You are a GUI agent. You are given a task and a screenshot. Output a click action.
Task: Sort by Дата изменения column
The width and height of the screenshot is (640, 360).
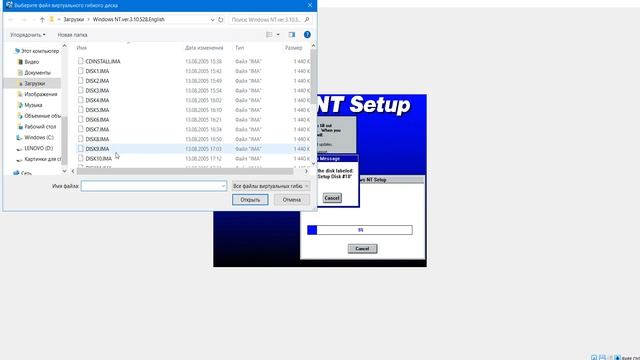click(x=204, y=48)
